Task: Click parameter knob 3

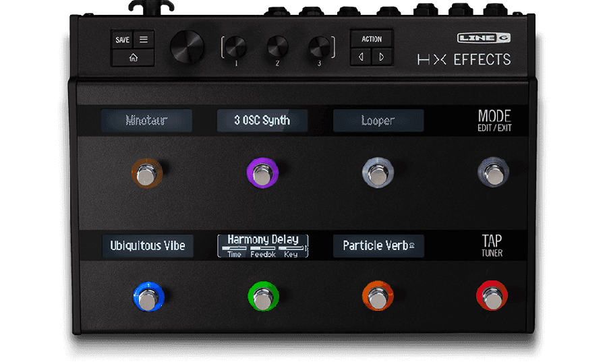Action: [x=320, y=47]
